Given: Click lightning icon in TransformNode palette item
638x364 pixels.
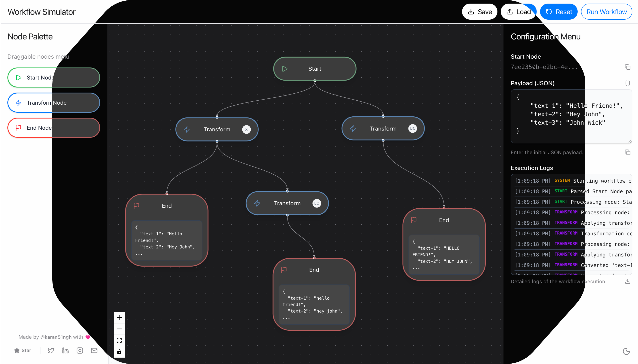Looking at the screenshot, I should coord(19,102).
